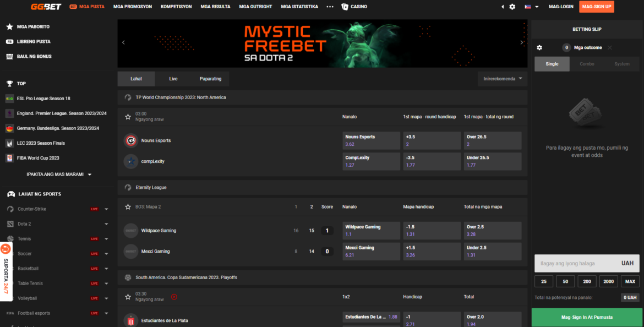Favorite the Estudiantes de La Plata match
Image resolution: width=644 pixels, height=327 pixels.
(x=128, y=297)
